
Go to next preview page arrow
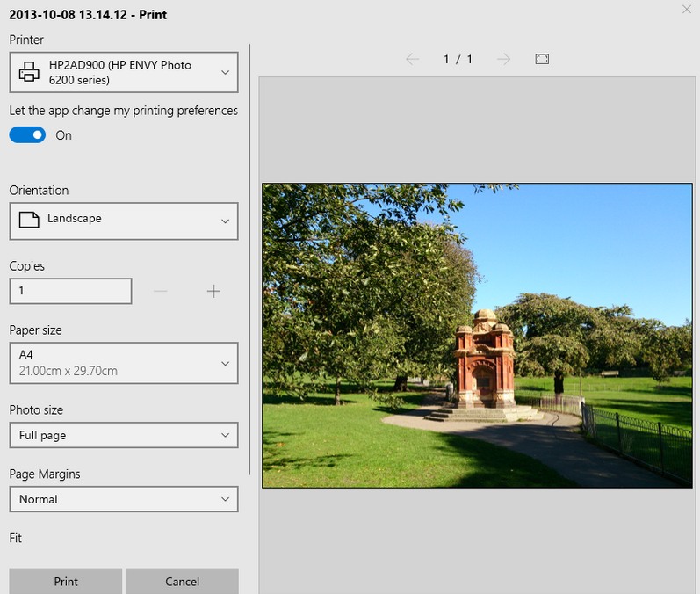coord(503,59)
